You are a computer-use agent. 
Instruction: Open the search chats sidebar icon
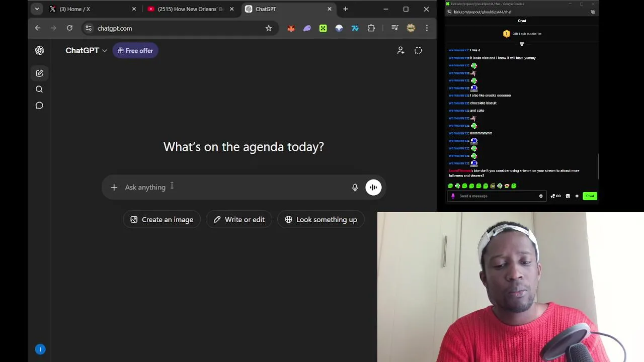(39, 89)
